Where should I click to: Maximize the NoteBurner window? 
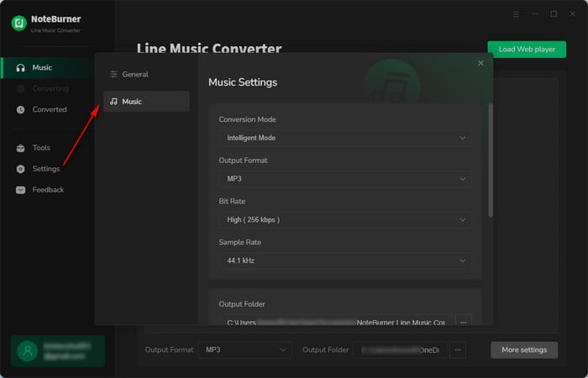click(554, 14)
